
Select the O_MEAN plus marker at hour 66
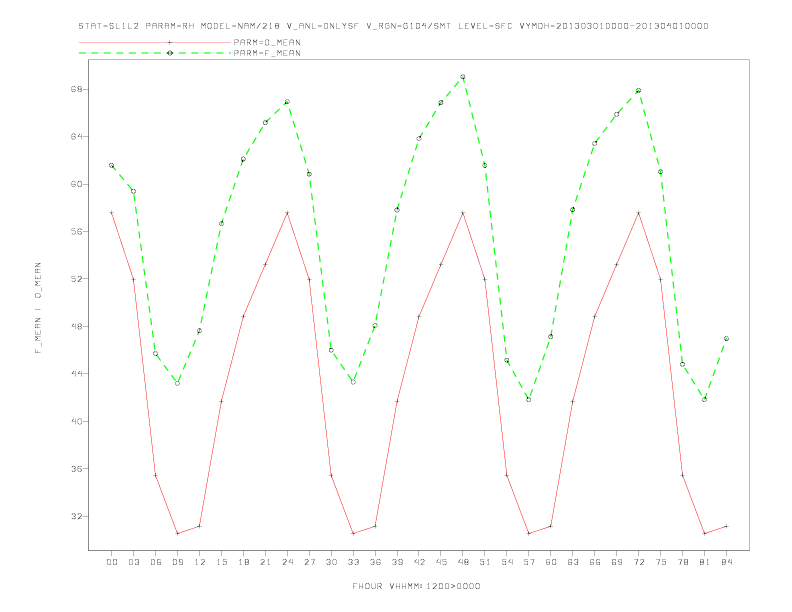click(595, 316)
